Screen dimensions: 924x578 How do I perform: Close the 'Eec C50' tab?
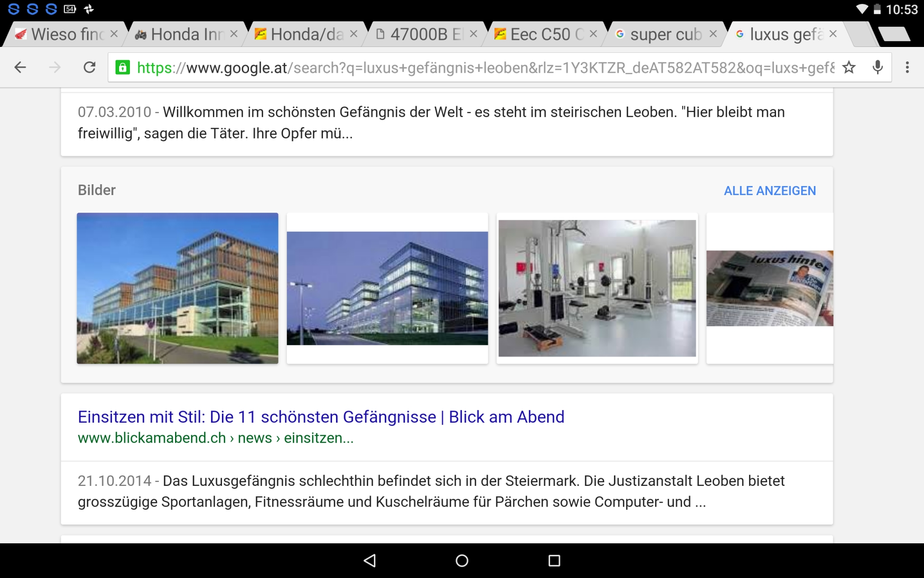point(593,34)
